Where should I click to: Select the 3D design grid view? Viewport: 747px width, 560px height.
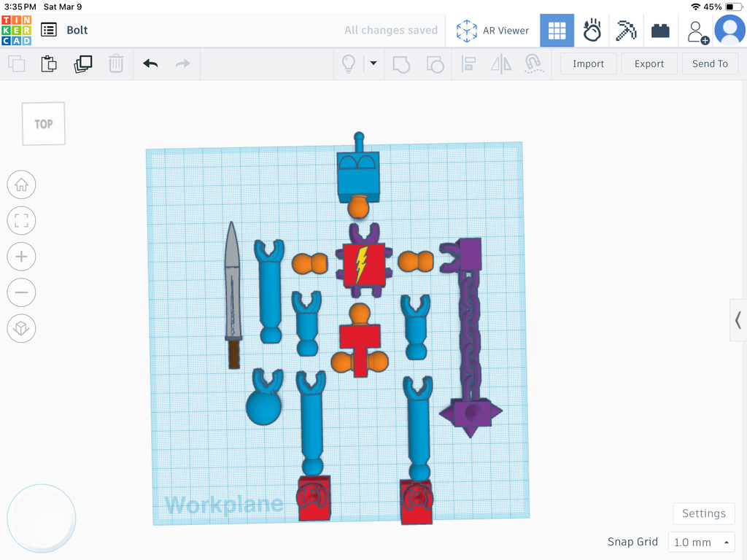[557, 31]
